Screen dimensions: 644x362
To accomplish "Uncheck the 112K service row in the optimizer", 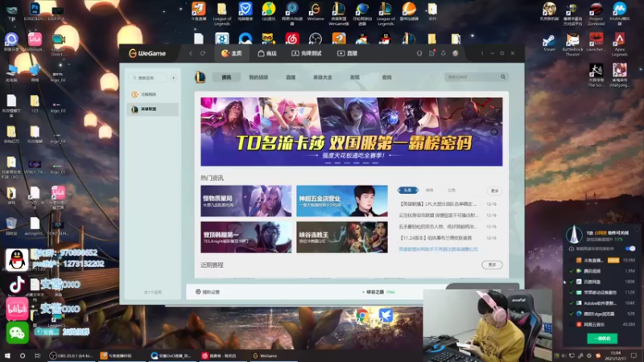I will pos(572,292).
